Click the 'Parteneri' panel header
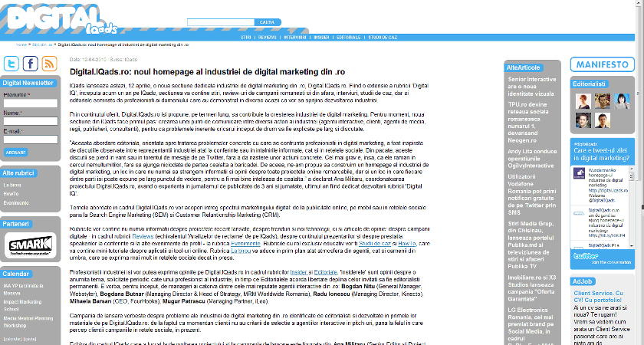Viewport: 644px width, 345px height. coord(15,224)
